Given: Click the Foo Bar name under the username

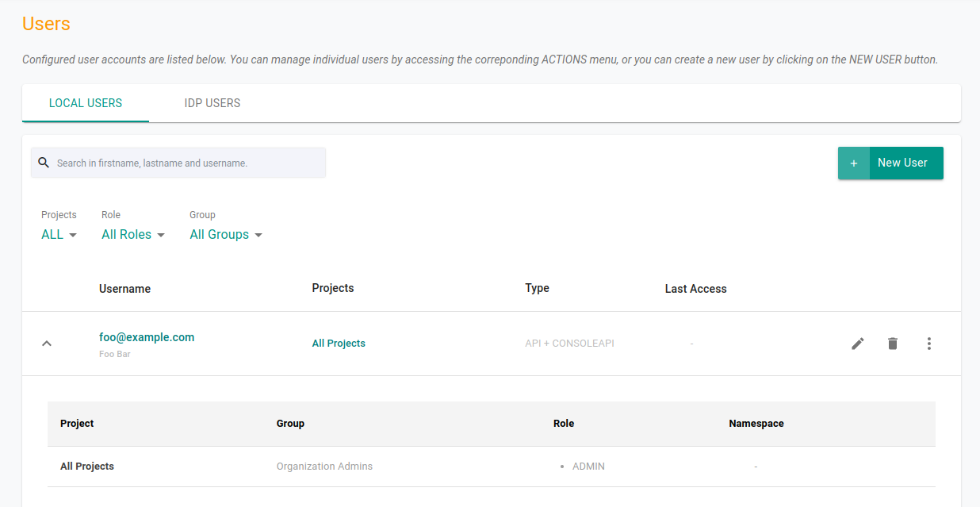Looking at the screenshot, I should 115,355.
